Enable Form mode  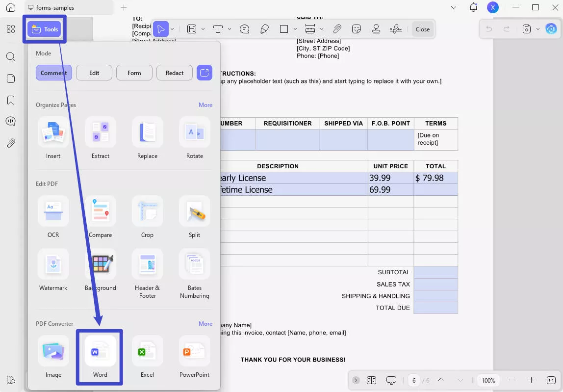[x=134, y=73]
